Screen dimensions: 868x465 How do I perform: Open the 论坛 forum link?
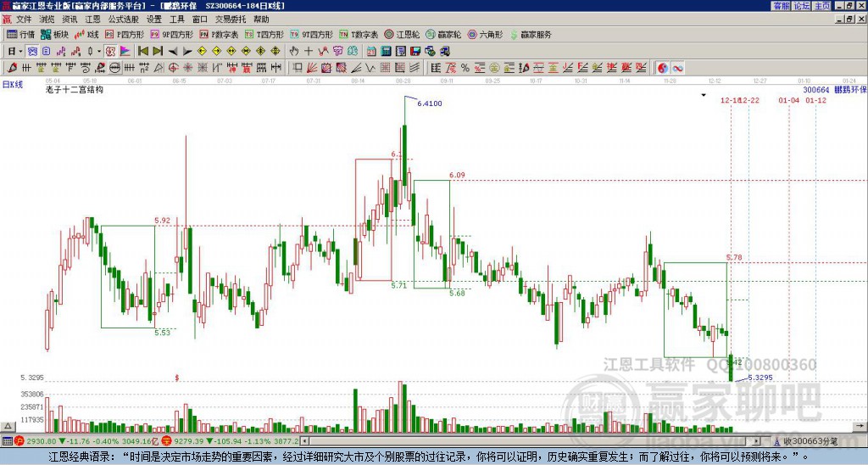click(801, 6)
